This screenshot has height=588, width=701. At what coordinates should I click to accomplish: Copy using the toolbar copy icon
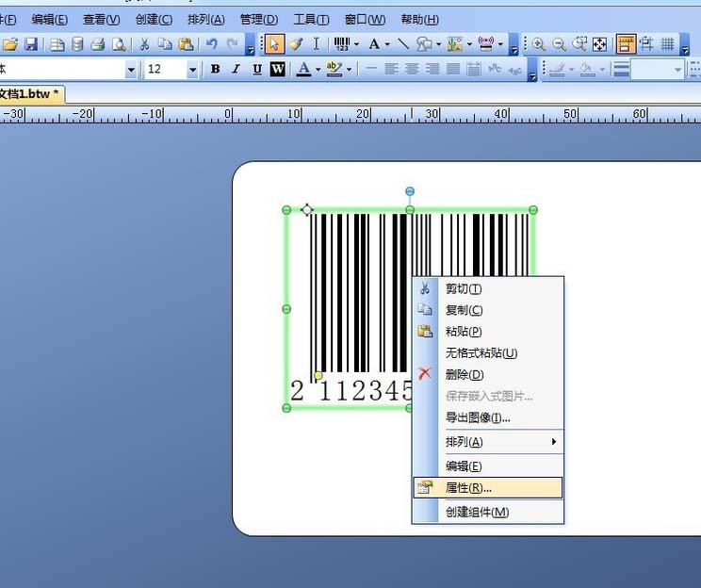pos(165,44)
